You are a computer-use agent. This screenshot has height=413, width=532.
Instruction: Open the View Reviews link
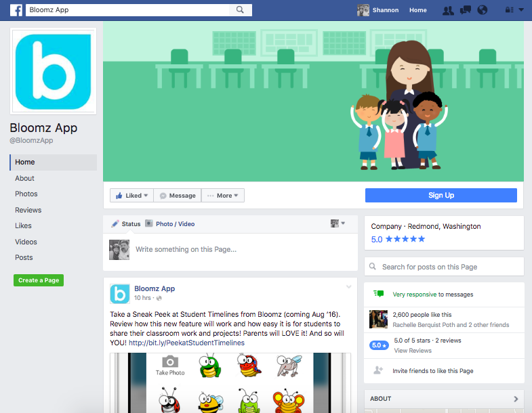coord(413,351)
